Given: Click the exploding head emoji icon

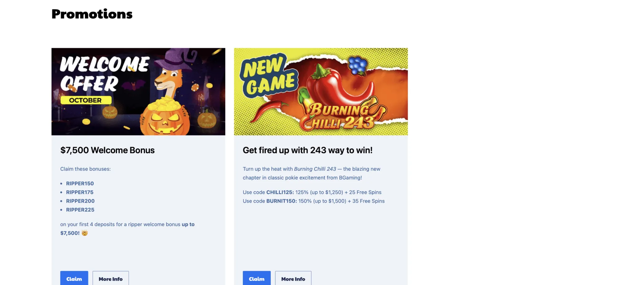Looking at the screenshot, I should click(x=85, y=233).
